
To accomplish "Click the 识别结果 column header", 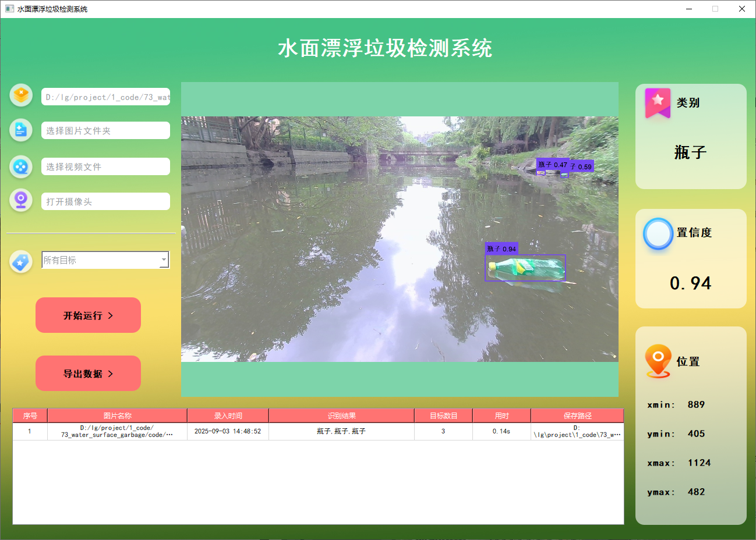I will tap(341, 415).
